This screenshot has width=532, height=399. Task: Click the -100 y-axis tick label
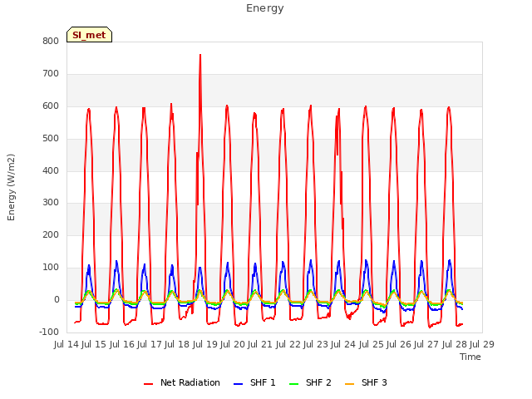(x=49, y=332)
